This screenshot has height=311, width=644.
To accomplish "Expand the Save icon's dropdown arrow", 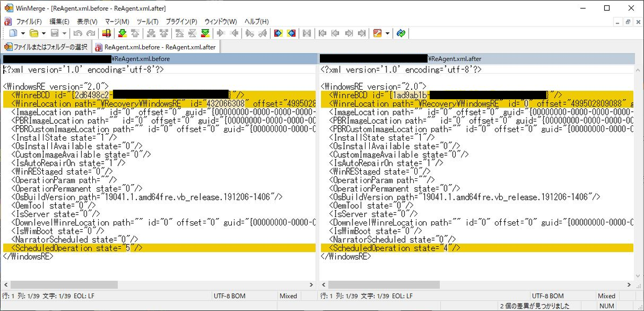I will click(x=64, y=33).
